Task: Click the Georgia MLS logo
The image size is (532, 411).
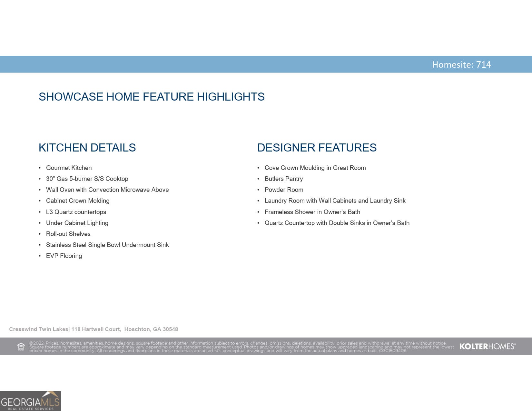Action: pyautogui.click(x=30, y=401)
